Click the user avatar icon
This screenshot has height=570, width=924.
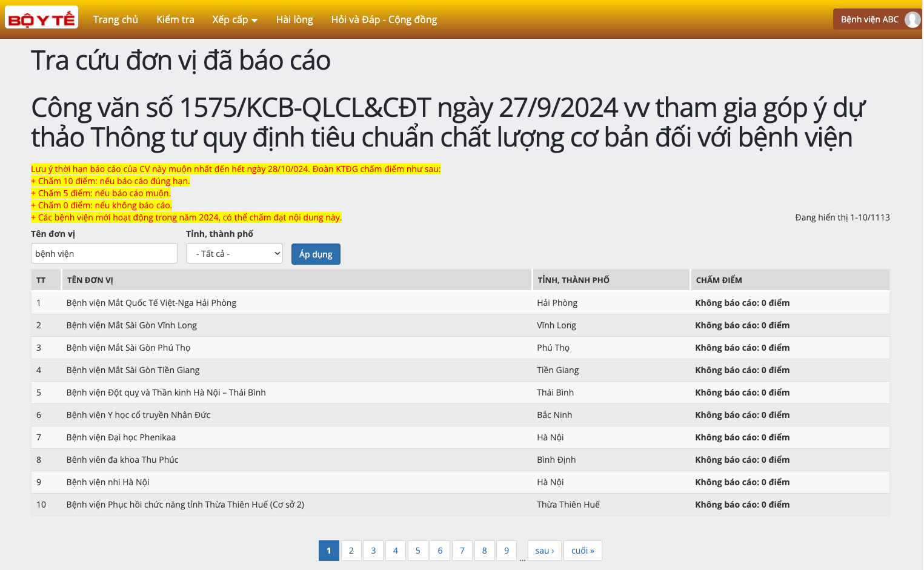pos(912,19)
